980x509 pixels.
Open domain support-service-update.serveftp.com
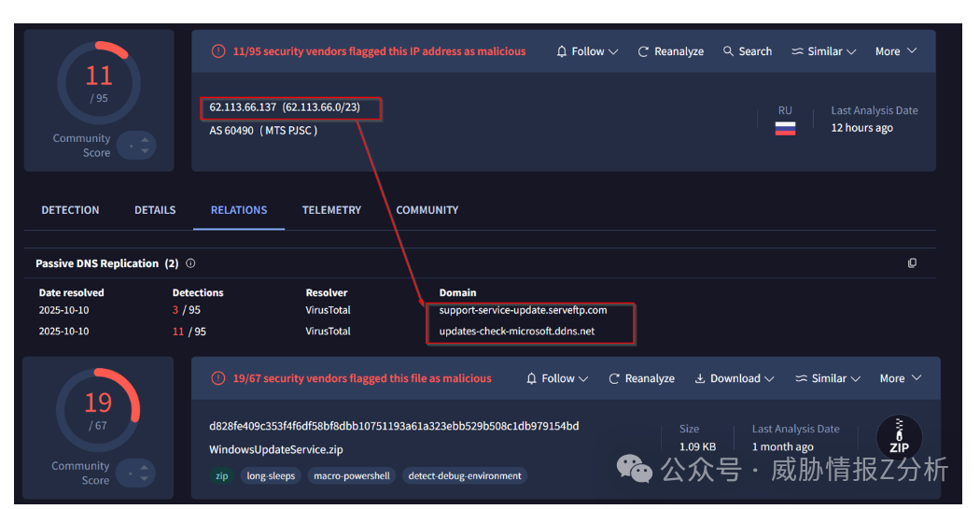(x=523, y=310)
